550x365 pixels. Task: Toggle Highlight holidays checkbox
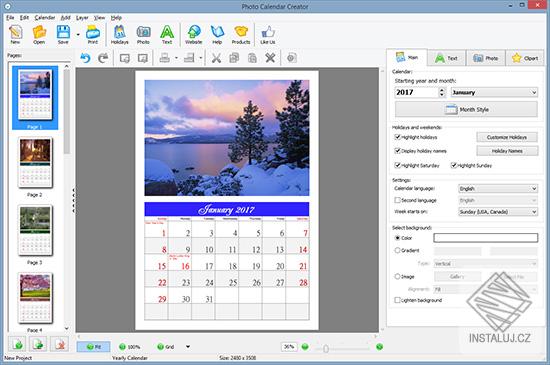[x=397, y=137]
